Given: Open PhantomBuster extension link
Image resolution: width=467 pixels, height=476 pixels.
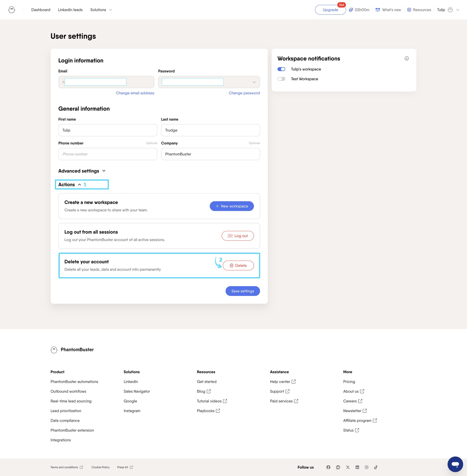Looking at the screenshot, I should pyautogui.click(x=72, y=430).
